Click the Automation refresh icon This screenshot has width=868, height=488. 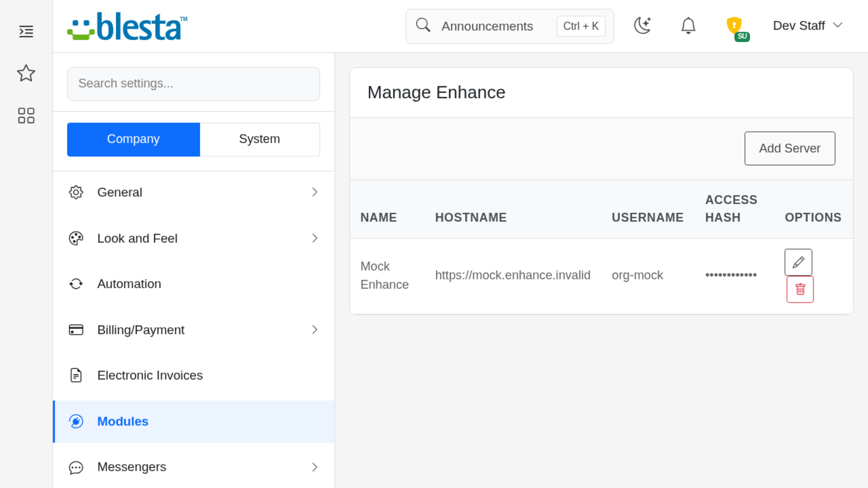click(x=76, y=284)
